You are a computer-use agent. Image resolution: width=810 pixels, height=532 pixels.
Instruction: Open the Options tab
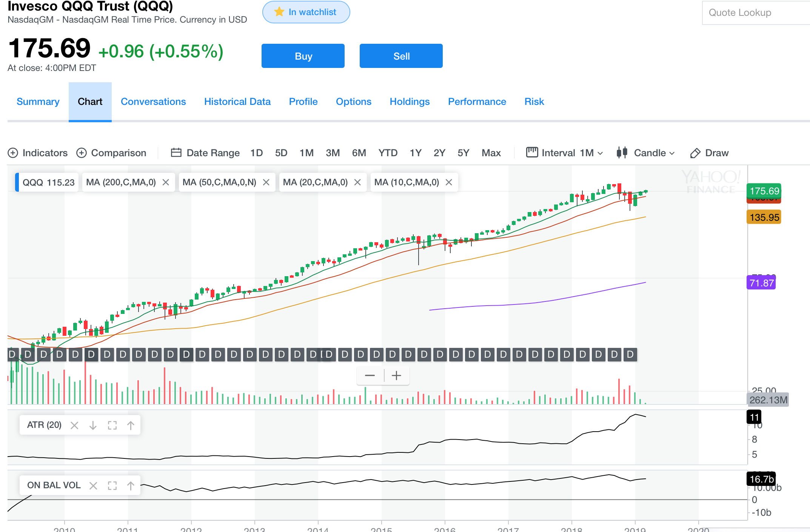354,101
